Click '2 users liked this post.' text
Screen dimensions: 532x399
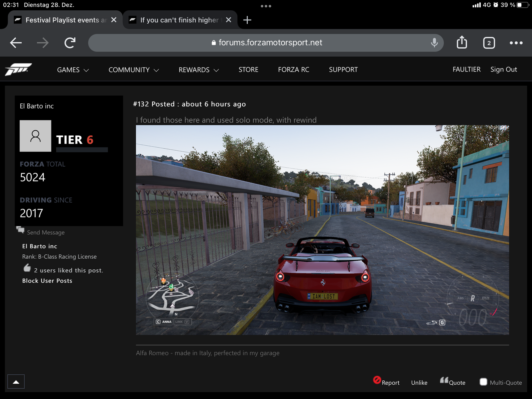point(68,270)
